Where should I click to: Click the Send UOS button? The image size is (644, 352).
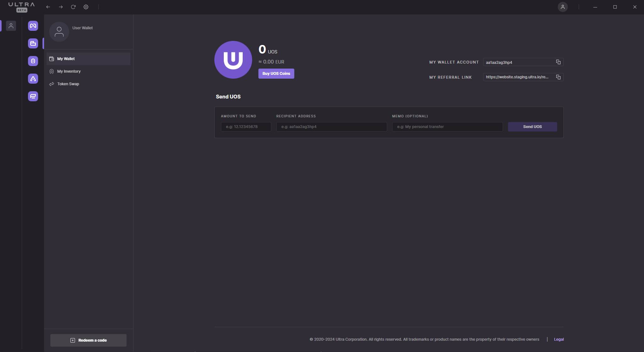coord(533,127)
